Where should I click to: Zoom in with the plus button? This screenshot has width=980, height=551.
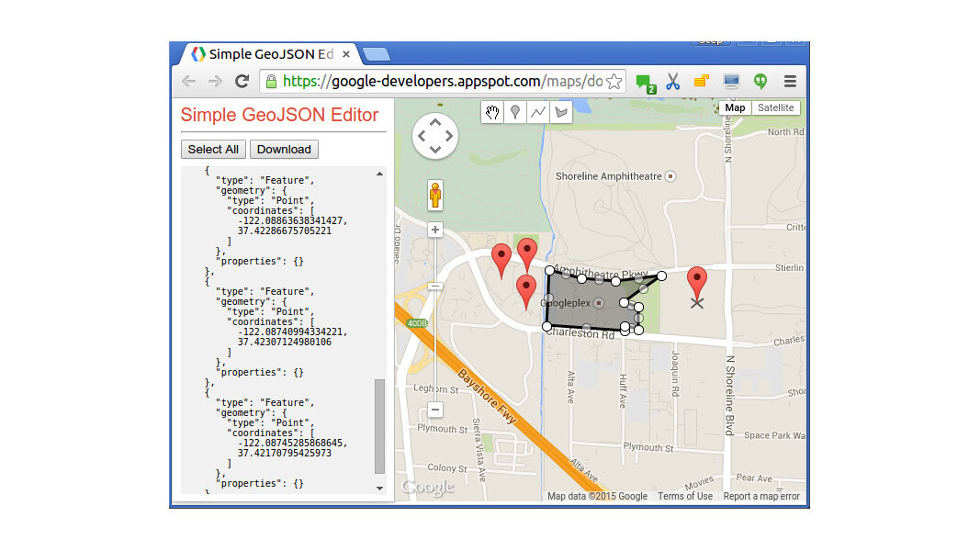pyautogui.click(x=435, y=230)
